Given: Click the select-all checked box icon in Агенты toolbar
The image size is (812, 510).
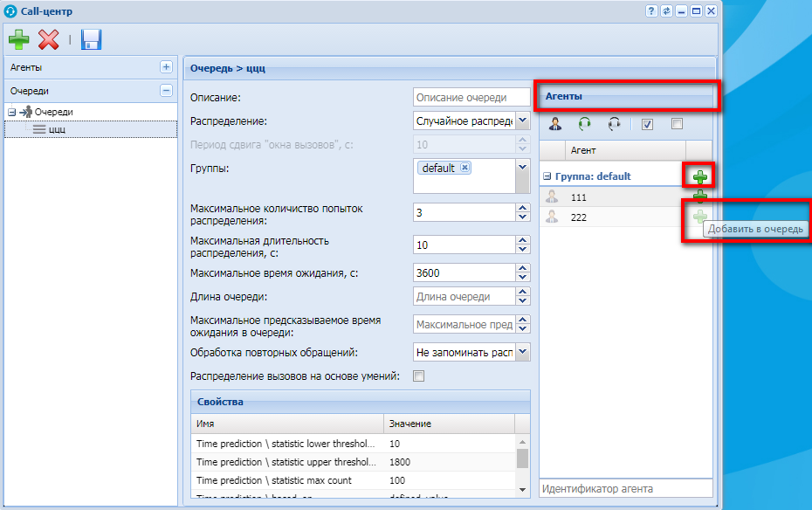Looking at the screenshot, I should coord(647,124).
